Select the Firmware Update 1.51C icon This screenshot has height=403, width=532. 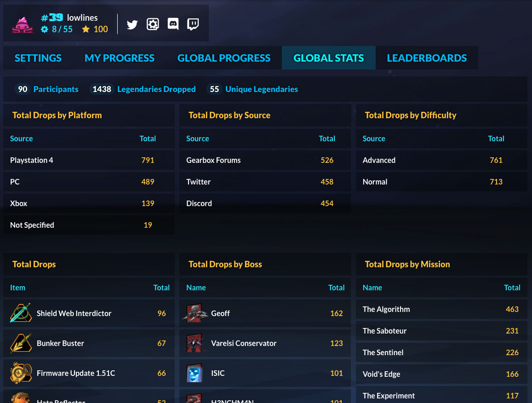click(x=21, y=373)
